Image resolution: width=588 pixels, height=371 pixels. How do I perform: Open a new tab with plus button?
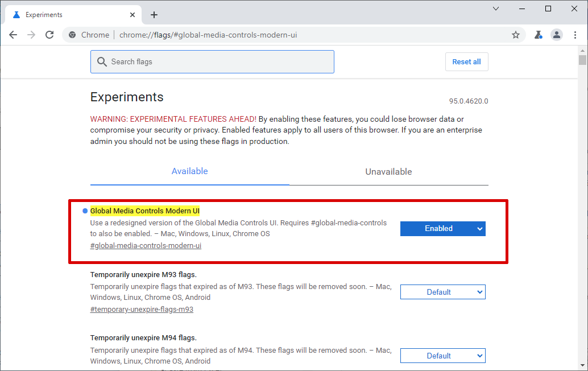pyautogui.click(x=154, y=15)
